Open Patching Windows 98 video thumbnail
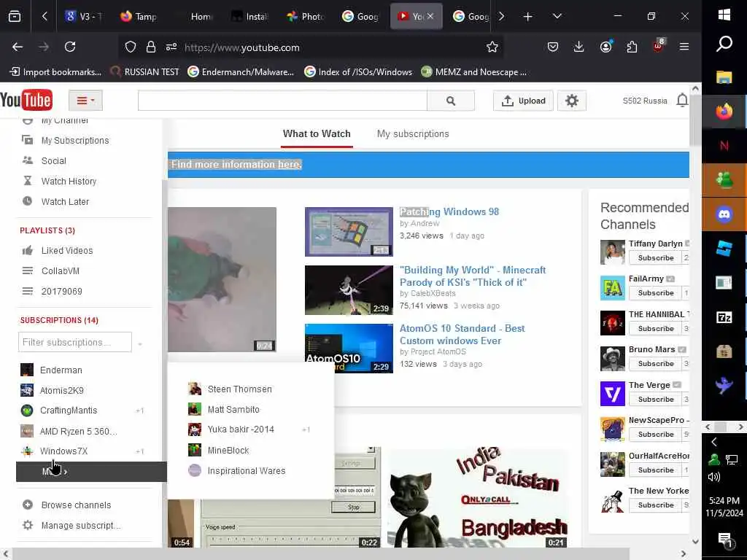The width and height of the screenshot is (747, 560). click(x=349, y=231)
